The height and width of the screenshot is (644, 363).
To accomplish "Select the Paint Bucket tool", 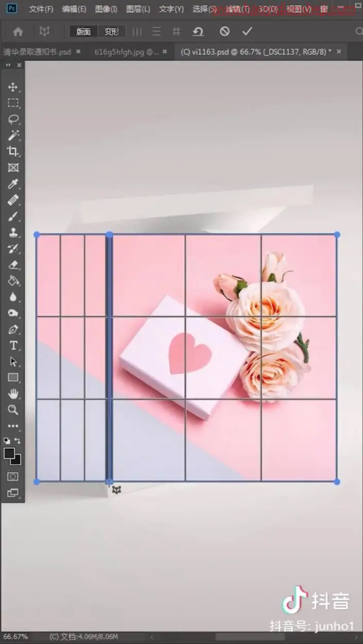I will click(13, 281).
